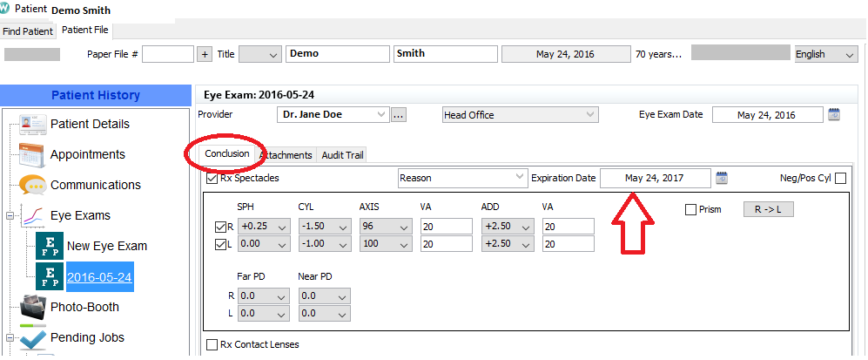Image resolution: width=868 pixels, height=360 pixels.
Task: Open calendar picker beside Expiration Date
Action: pyautogui.click(x=722, y=178)
